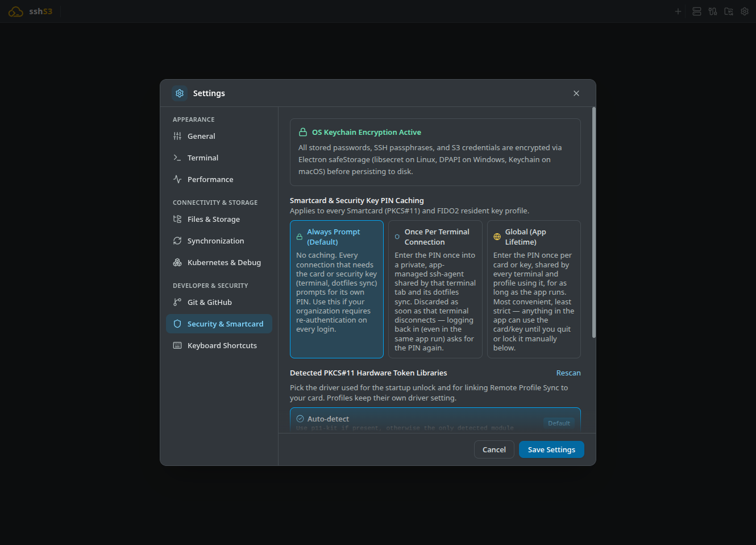Screen dimensions: 756x545
Task: Click the 'OS Keychain Encryption Active' title
Action: [367, 132]
